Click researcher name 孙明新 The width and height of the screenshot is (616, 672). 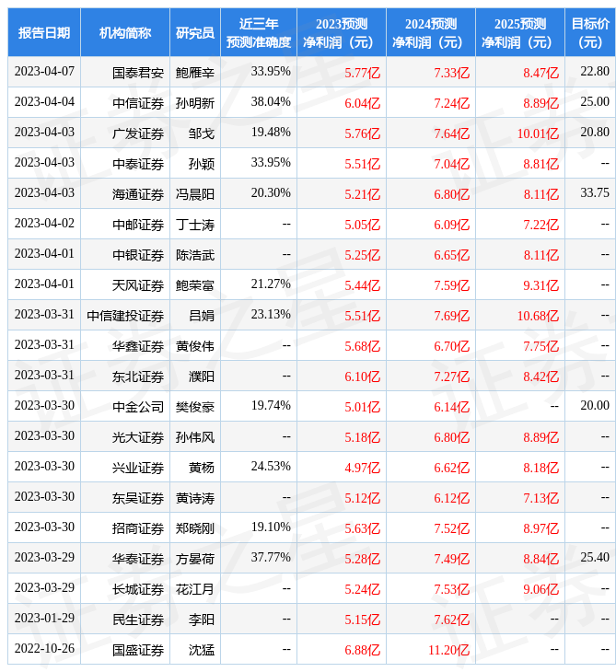pos(195,103)
